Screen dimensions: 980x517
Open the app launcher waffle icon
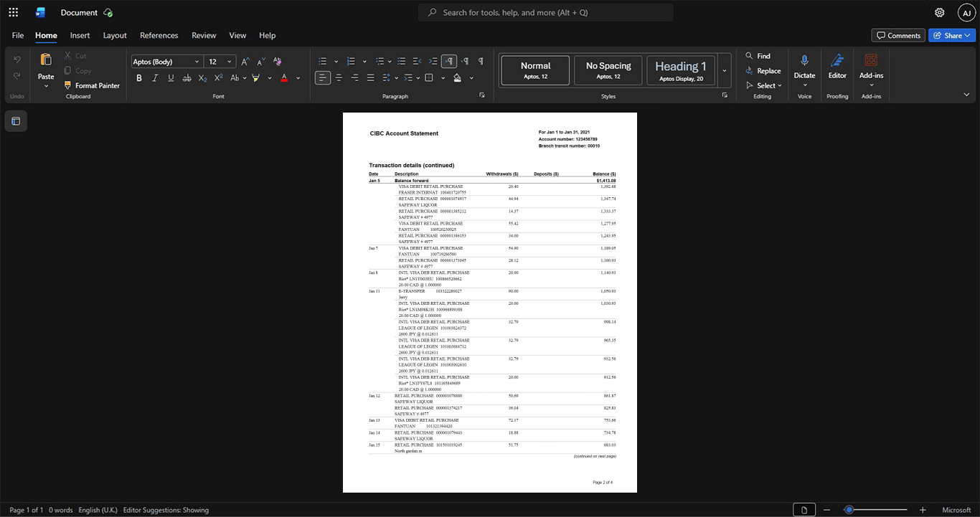coord(13,12)
